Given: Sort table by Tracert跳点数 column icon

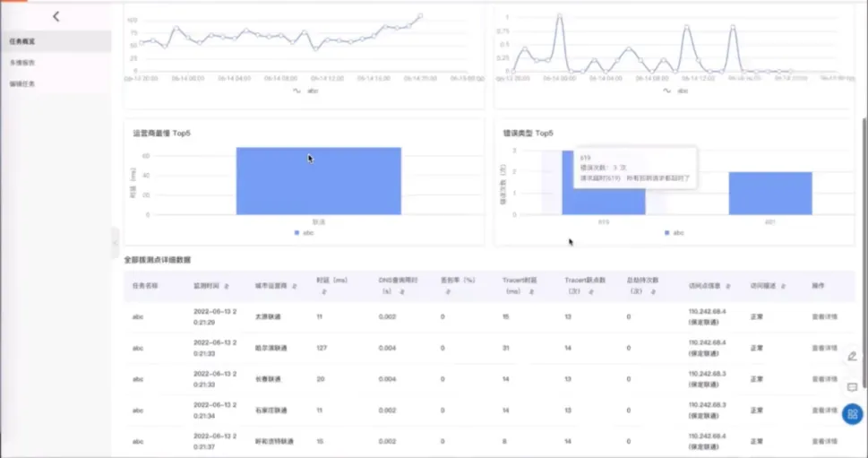Looking at the screenshot, I should 590,291.
